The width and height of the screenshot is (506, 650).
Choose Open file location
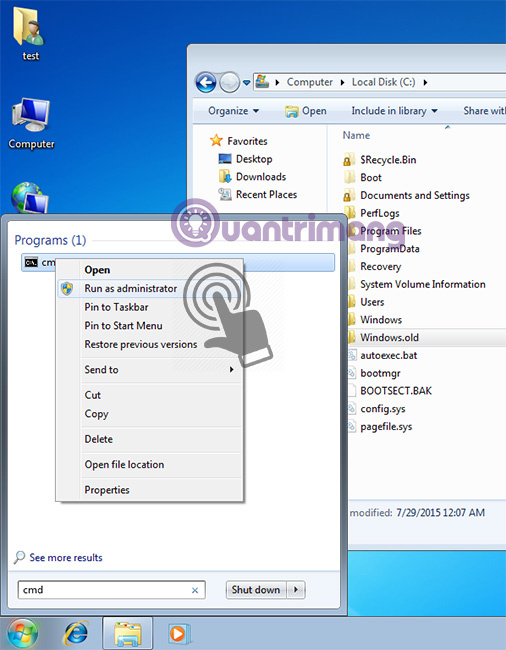click(149, 465)
